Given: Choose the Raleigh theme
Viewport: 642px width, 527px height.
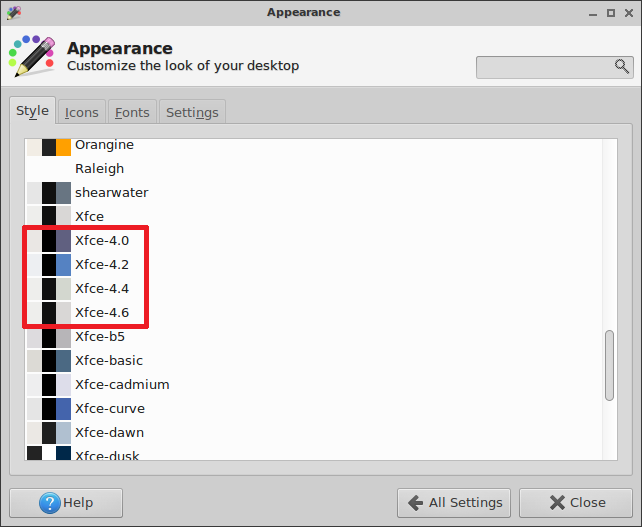Looking at the screenshot, I should tap(313, 168).
